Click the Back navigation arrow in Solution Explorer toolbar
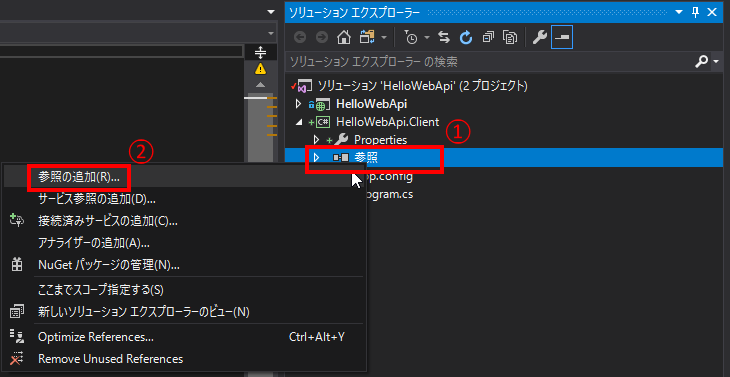Screen dimensions: 730x377 click(x=300, y=38)
